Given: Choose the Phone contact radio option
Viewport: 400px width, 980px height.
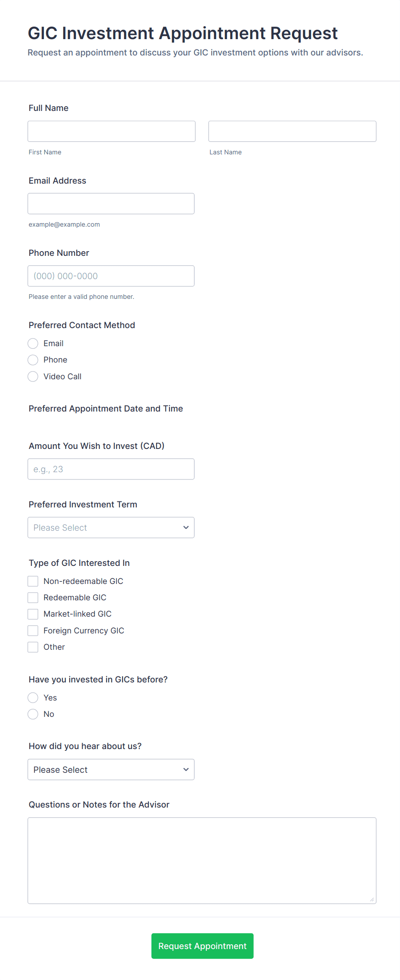Looking at the screenshot, I should (x=33, y=360).
